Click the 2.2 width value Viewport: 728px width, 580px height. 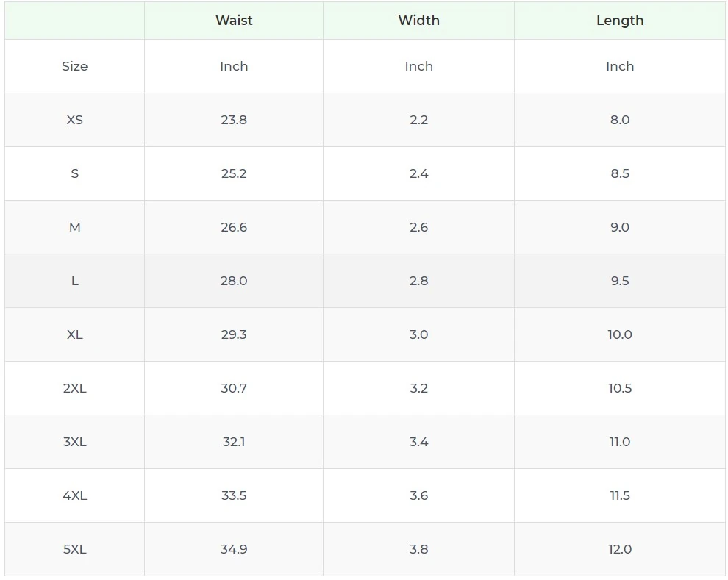pos(418,120)
